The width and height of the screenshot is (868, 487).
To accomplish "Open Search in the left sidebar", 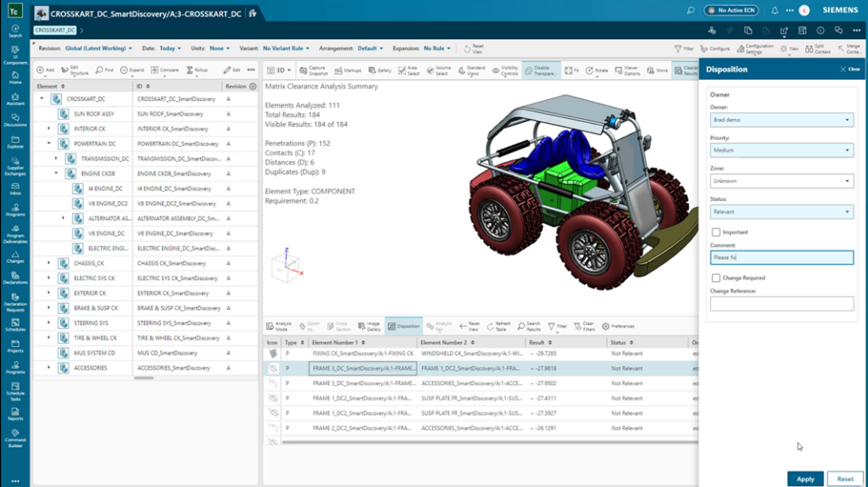I will (x=15, y=31).
